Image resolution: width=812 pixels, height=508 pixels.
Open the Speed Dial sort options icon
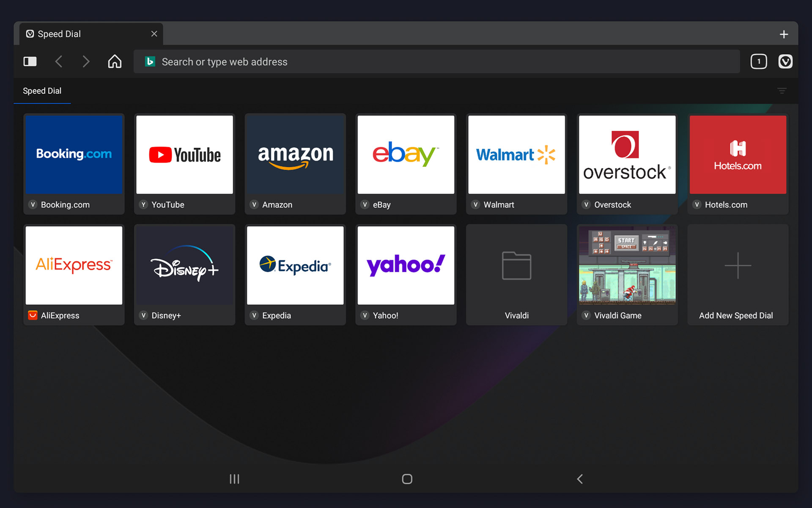click(x=782, y=91)
